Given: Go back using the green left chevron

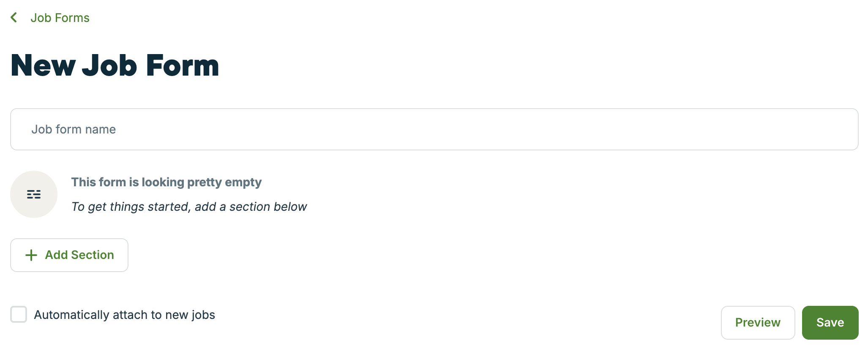Looking at the screenshot, I should [x=14, y=18].
